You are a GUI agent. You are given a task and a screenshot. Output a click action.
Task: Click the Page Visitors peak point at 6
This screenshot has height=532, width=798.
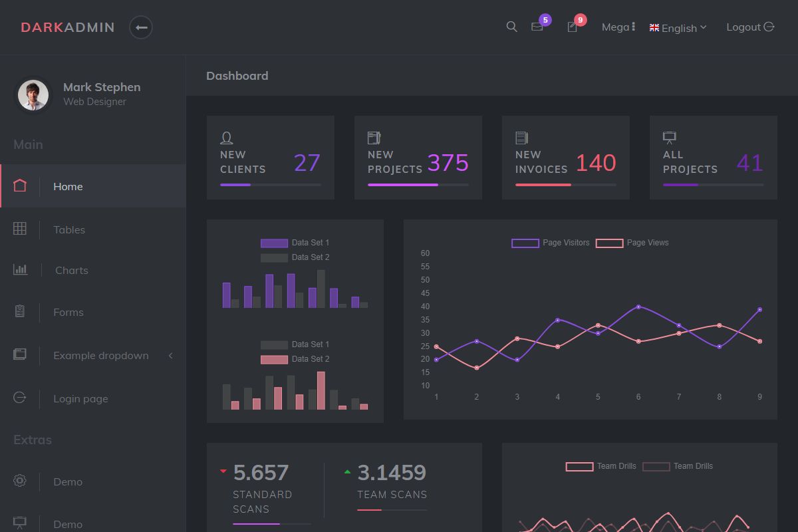(x=638, y=307)
